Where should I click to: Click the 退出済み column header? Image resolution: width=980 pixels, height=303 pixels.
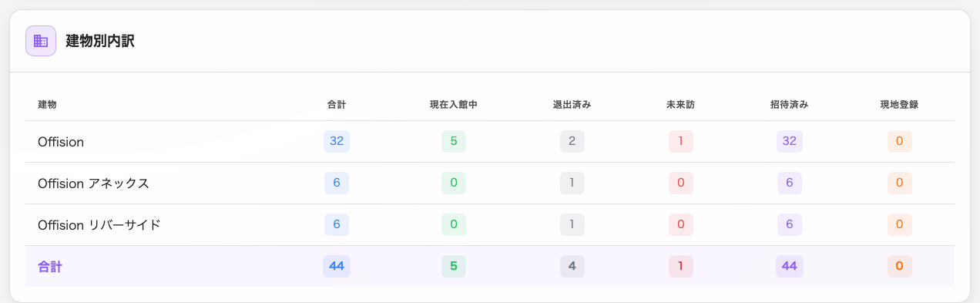[x=572, y=104]
